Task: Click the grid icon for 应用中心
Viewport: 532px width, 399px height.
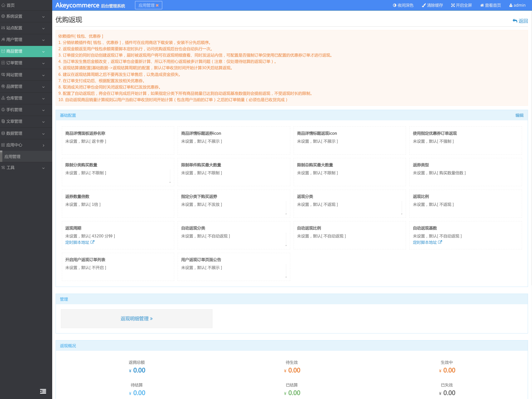Action: [3, 145]
